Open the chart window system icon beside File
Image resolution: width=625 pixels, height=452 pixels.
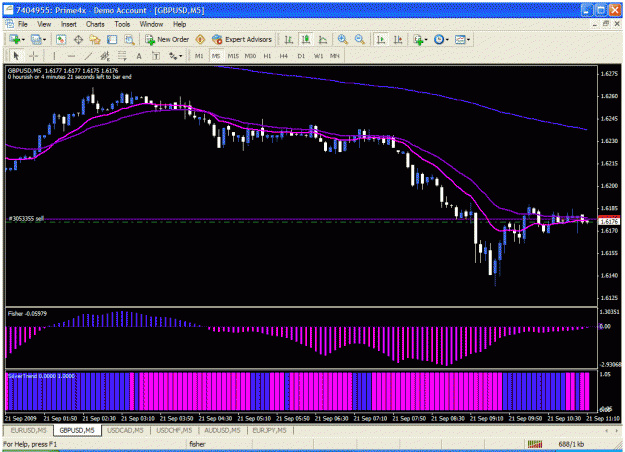(x=10, y=24)
